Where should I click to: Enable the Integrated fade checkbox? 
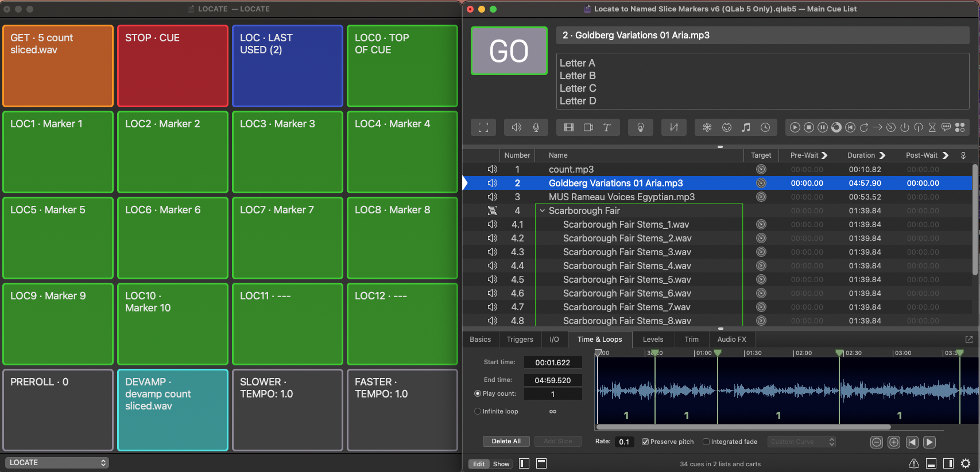[x=706, y=442]
